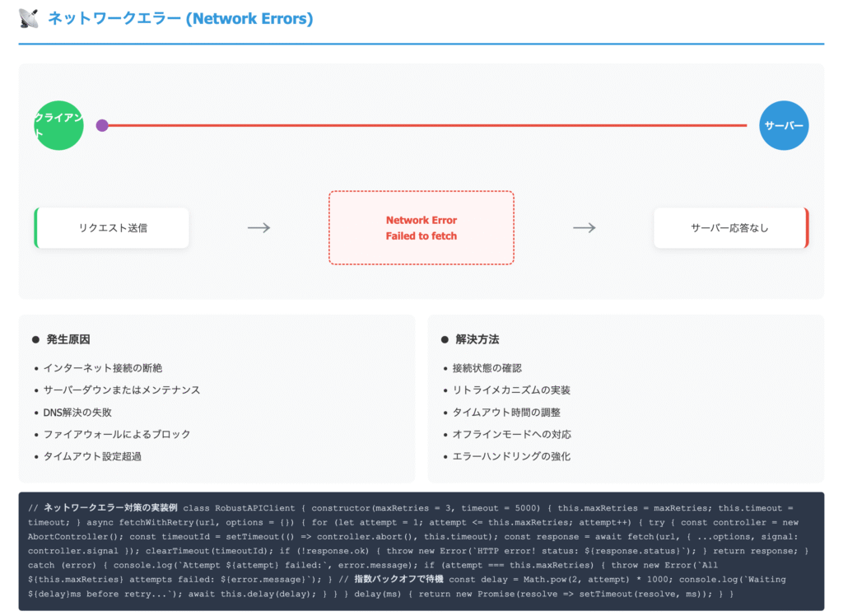
Task: Click the arrow before サーバー応答なし
Action: (x=585, y=228)
